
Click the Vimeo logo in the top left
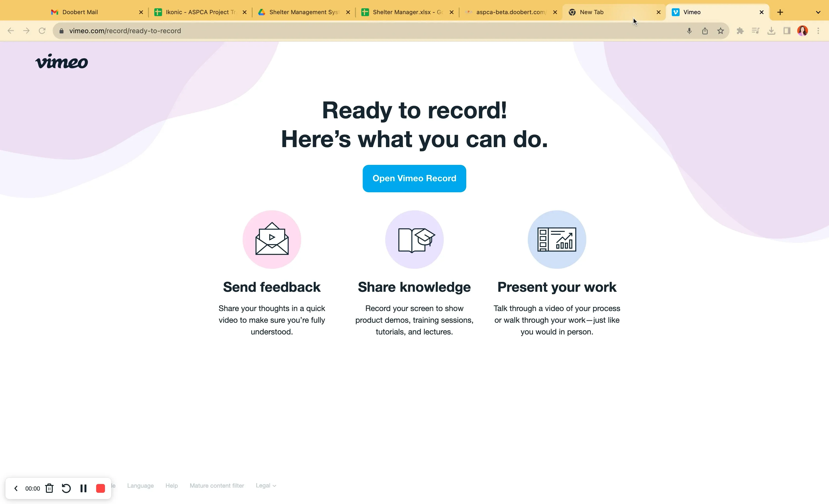tap(62, 61)
